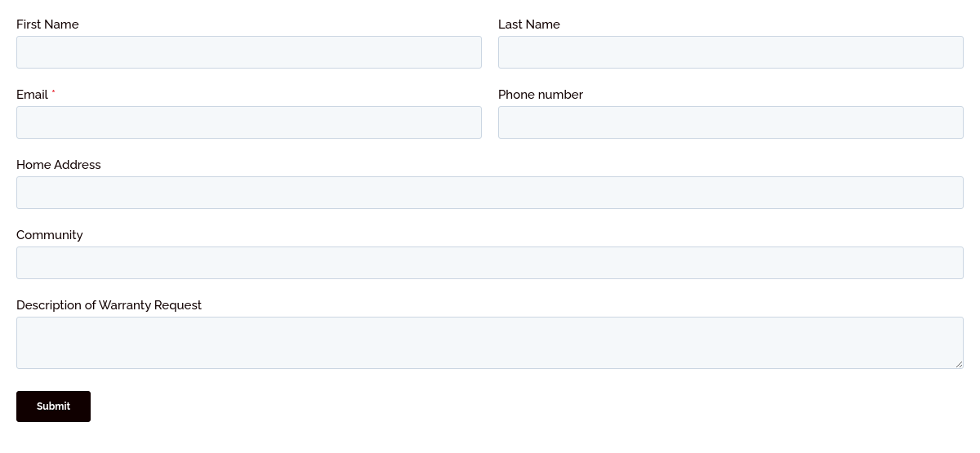Click the Description of Warranty Request textarea
This screenshot has height=453, width=980.
coord(490,343)
